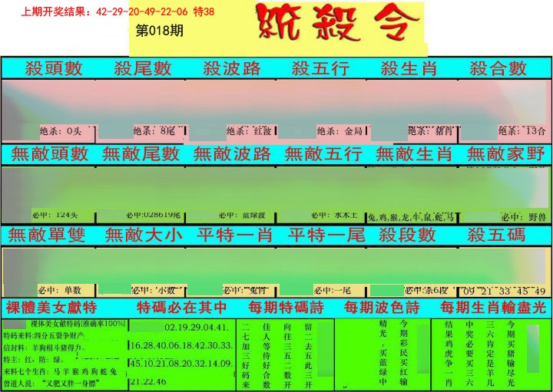This screenshot has width=553, height=392.
Task: Click the 上期开奖结果 previous draw result text
Action: tap(114, 12)
